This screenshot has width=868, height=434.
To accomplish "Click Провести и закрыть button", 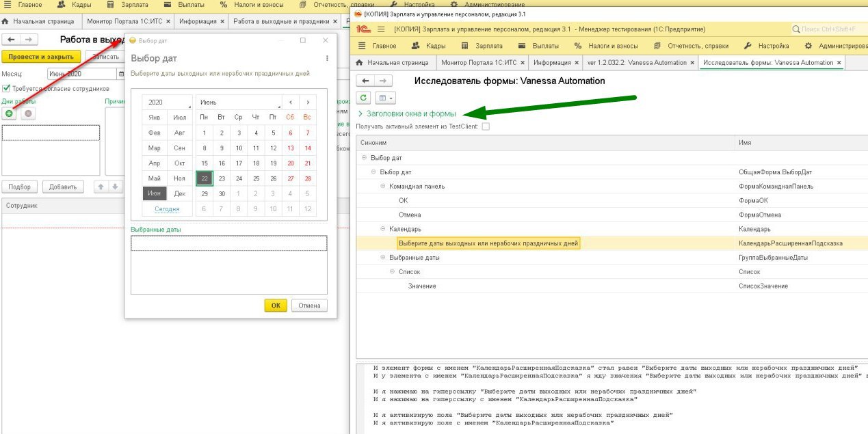I will 41,57.
